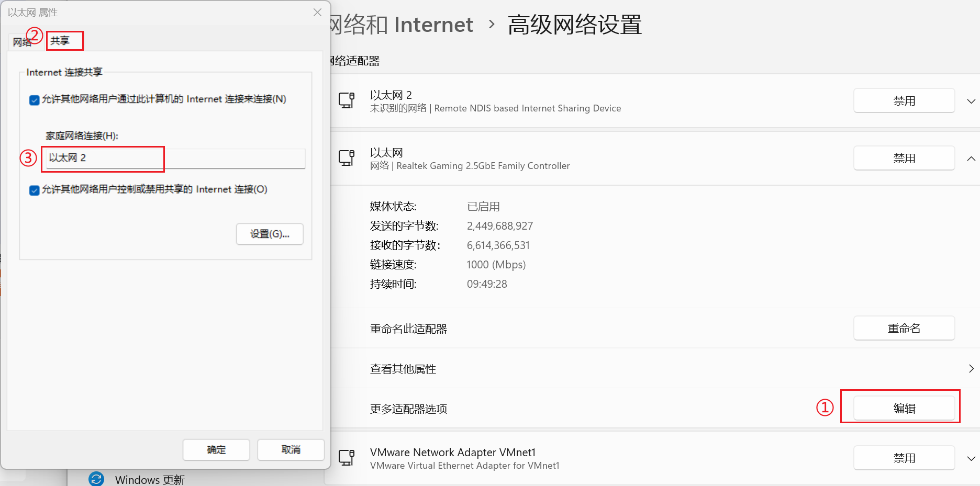Expand the VMware Network Adapter VMnet1 details
The width and height of the screenshot is (980, 486).
coord(971,458)
